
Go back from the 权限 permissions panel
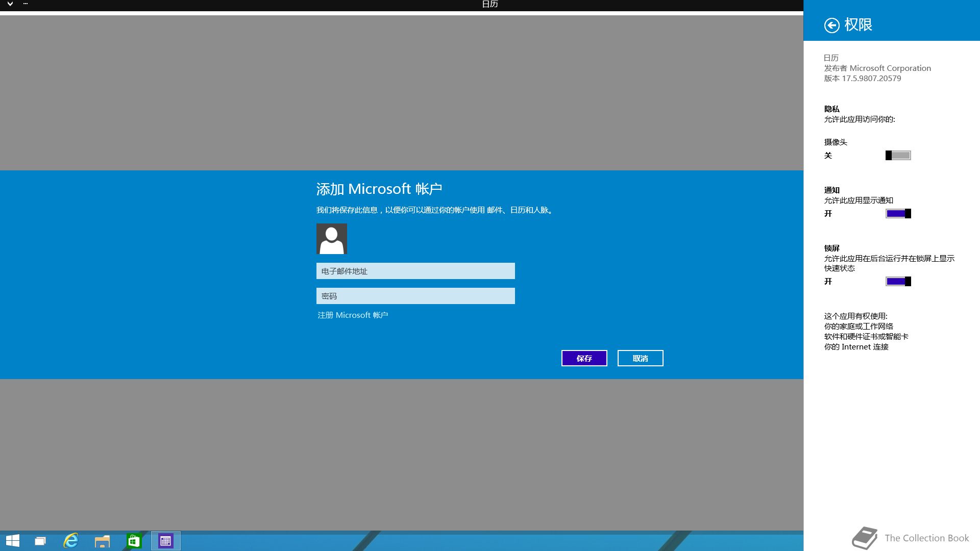831,25
